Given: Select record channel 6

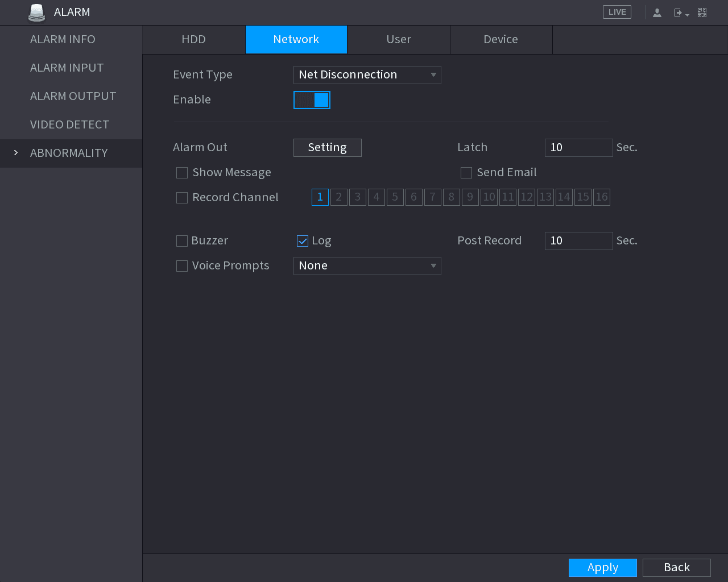Looking at the screenshot, I should click(x=414, y=197).
